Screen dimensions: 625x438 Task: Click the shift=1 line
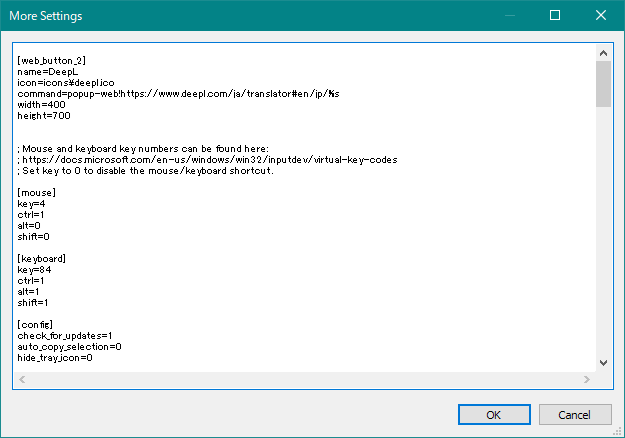click(33, 302)
